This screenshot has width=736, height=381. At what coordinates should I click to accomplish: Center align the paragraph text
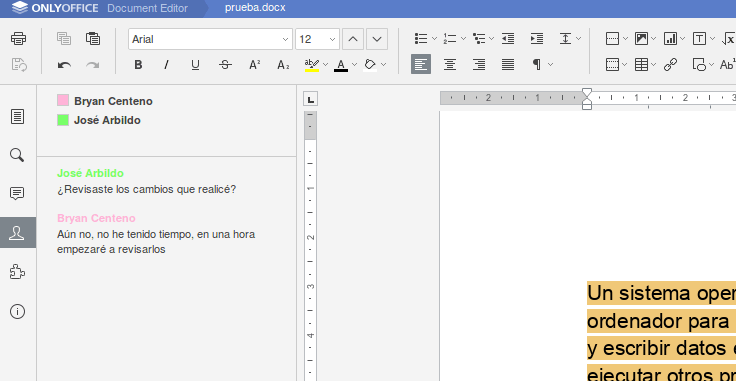450,64
